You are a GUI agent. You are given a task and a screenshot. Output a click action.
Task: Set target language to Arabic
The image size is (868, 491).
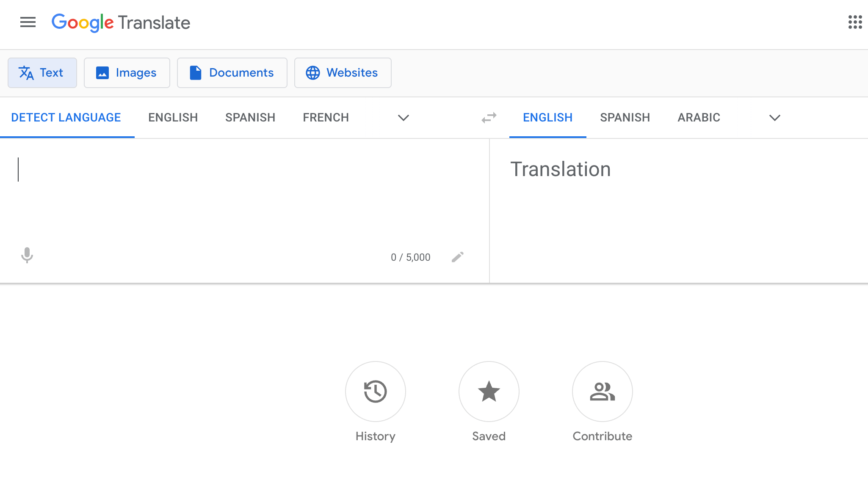click(698, 117)
